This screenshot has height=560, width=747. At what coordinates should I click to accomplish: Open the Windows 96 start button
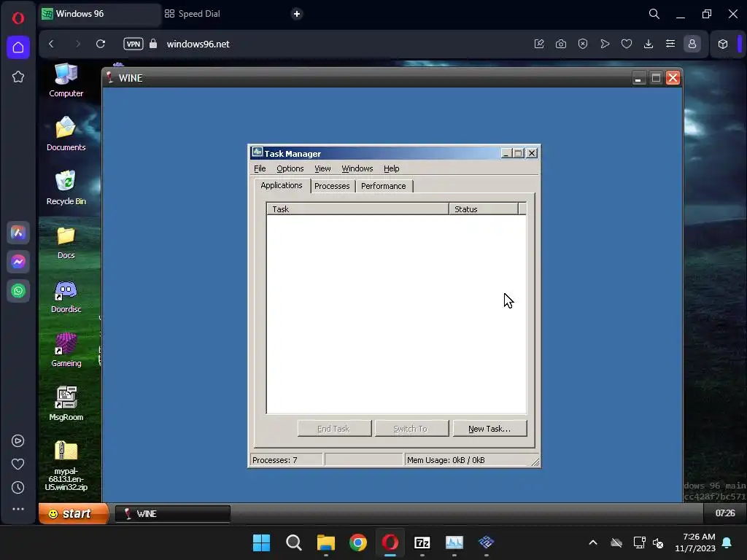click(74, 513)
